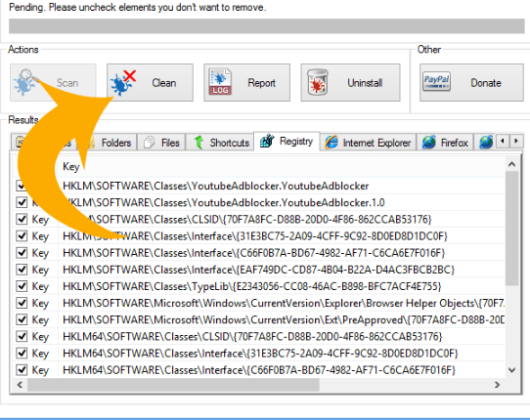Switch to the Firefox tab
This screenshot has height=420, width=530.
click(x=445, y=143)
